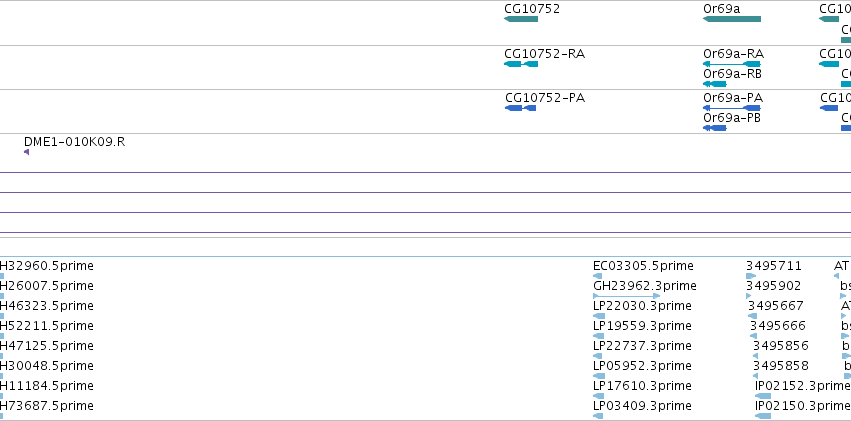Click the IP02152.3prime EST label
Image resolution: width=851 pixels, height=421 pixels.
(803, 386)
